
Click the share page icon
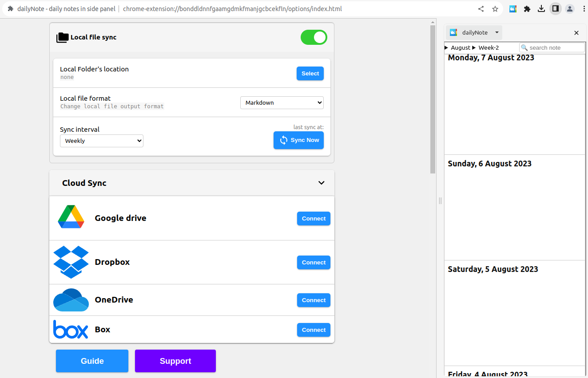(481, 9)
